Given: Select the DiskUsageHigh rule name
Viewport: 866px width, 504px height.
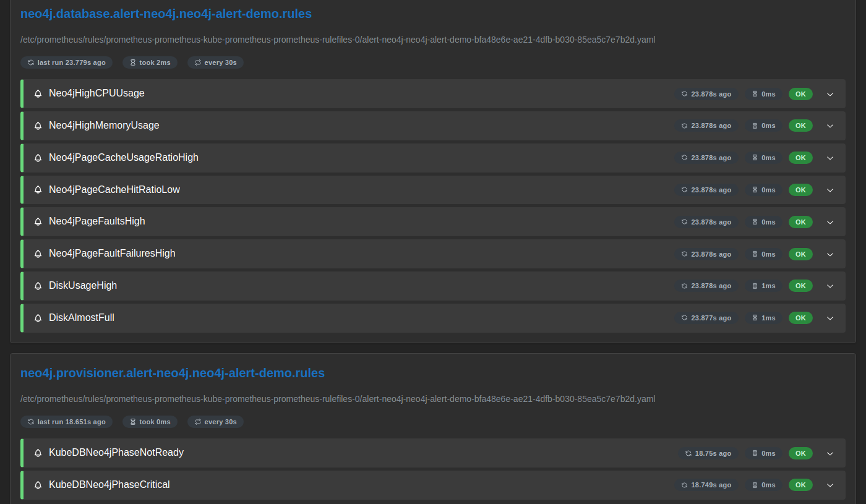Looking at the screenshot, I should click(x=83, y=286).
